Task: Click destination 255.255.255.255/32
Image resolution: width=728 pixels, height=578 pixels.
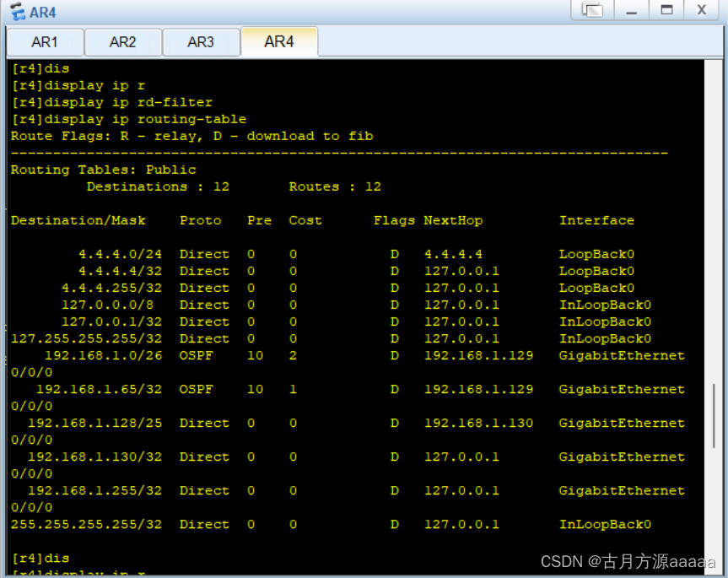Action: tap(87, 525)
